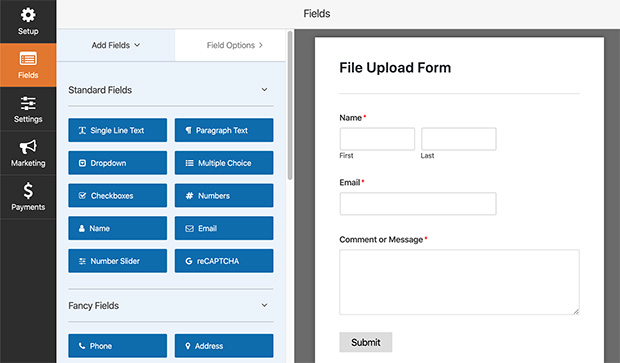Screen dimensions: 620x363
Task: Add a Checkboxes field
Action: click(x=117, y=195)
